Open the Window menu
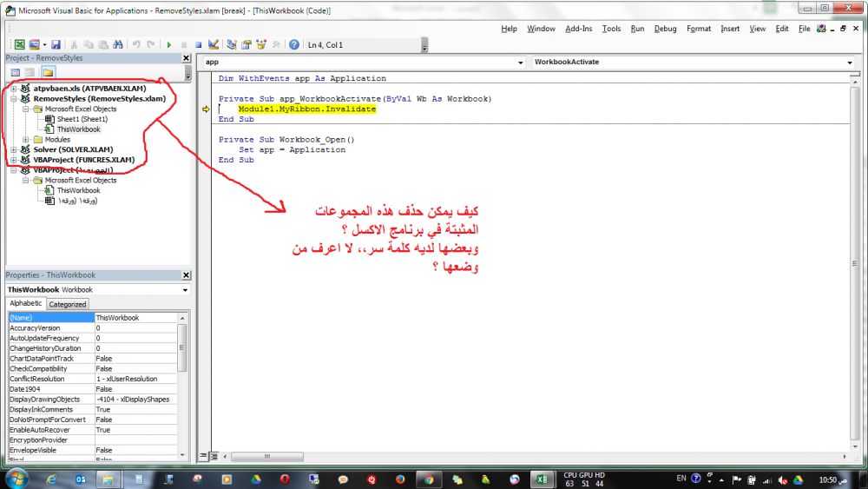The width and height of the screenshot is (868, 489). (541, 29)
